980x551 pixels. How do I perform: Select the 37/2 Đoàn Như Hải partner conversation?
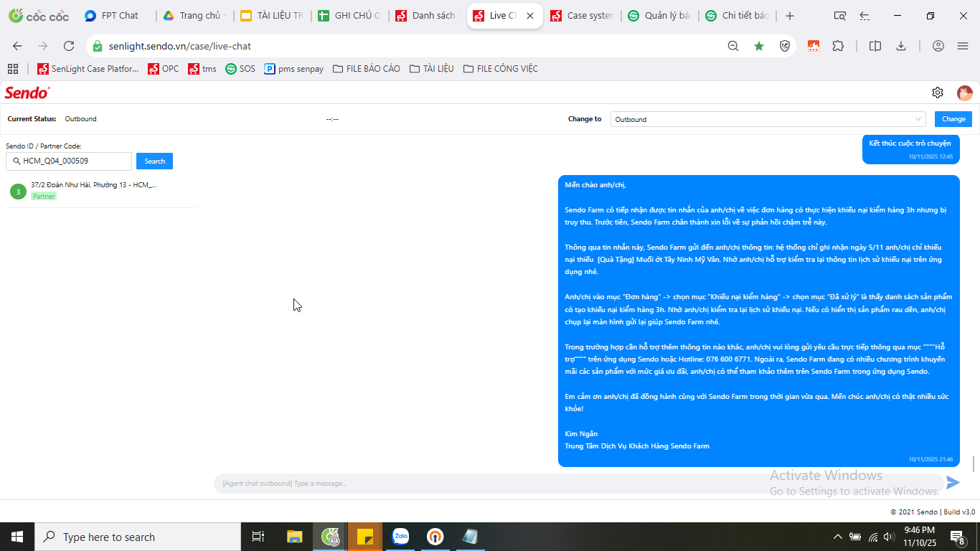point(100,190)
